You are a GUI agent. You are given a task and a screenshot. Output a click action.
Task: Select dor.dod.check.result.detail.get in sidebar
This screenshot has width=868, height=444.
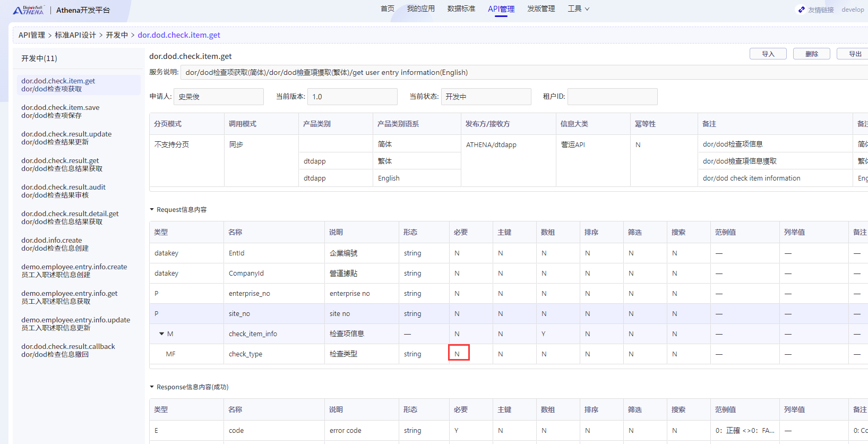tap(79, 218)
